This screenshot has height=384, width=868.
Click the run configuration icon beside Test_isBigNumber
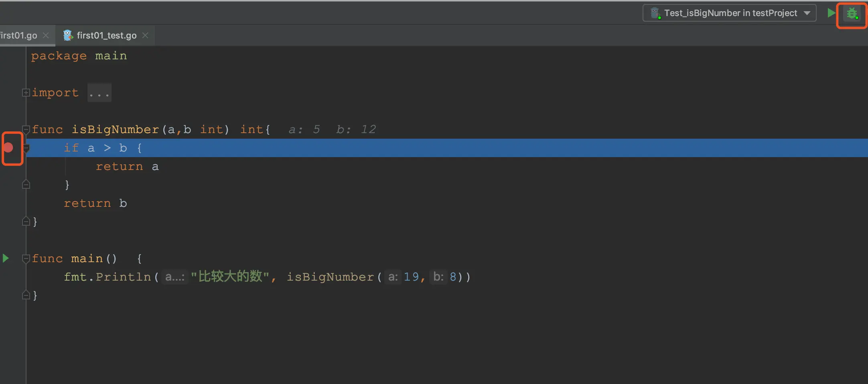point(655,13)
